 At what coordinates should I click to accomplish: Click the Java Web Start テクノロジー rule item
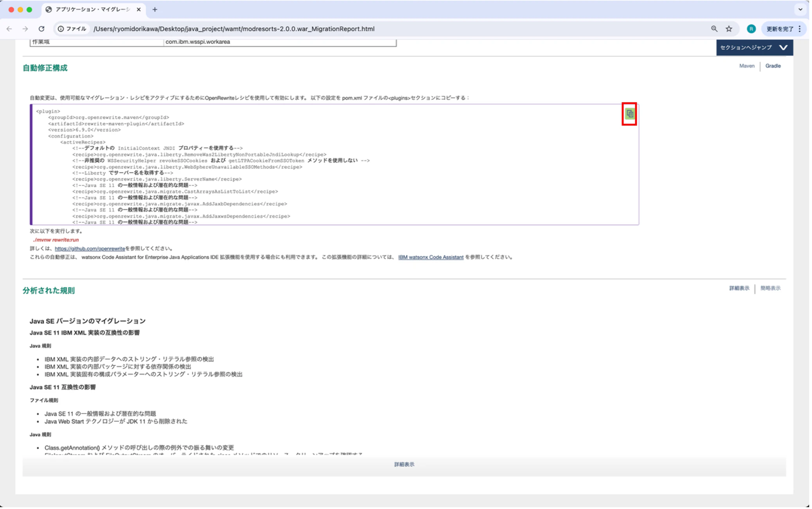(116, 422)
